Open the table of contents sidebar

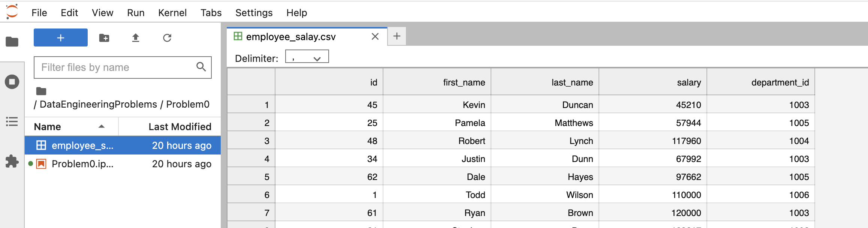[x=12, y=121]
